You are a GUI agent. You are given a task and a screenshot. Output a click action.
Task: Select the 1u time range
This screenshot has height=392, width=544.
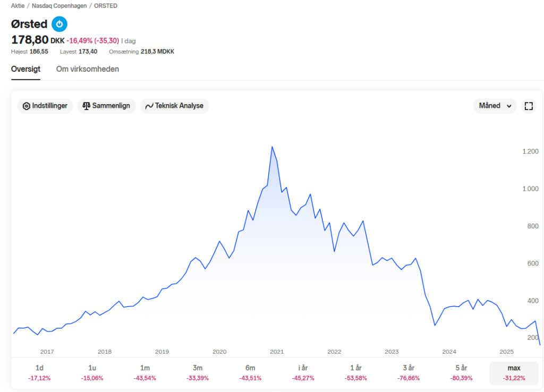click(92, 372)
